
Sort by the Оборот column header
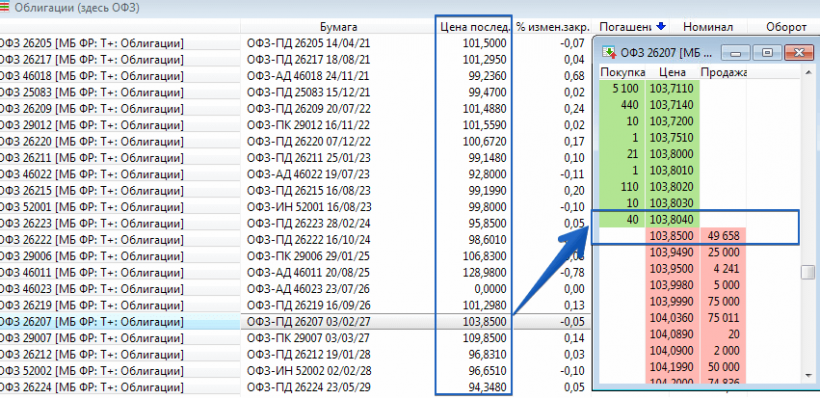pos(786,27)
